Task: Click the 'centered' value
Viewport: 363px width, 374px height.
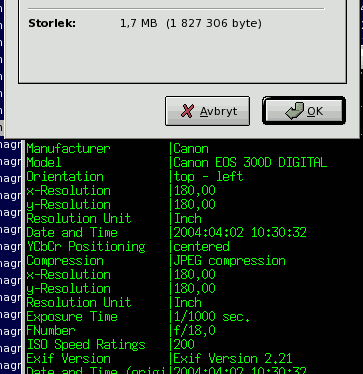Action: [201, 247]
